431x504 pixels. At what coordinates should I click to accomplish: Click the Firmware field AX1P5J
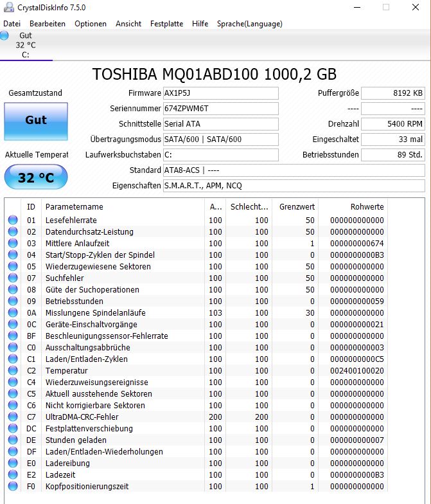[x=221, y=93]
